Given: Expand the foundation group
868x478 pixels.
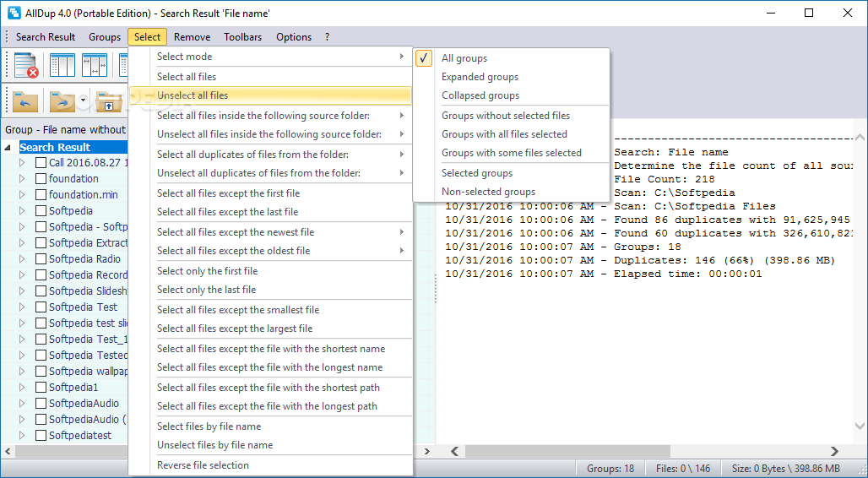Looking at the screenshot, I should [x=22, y=179].
